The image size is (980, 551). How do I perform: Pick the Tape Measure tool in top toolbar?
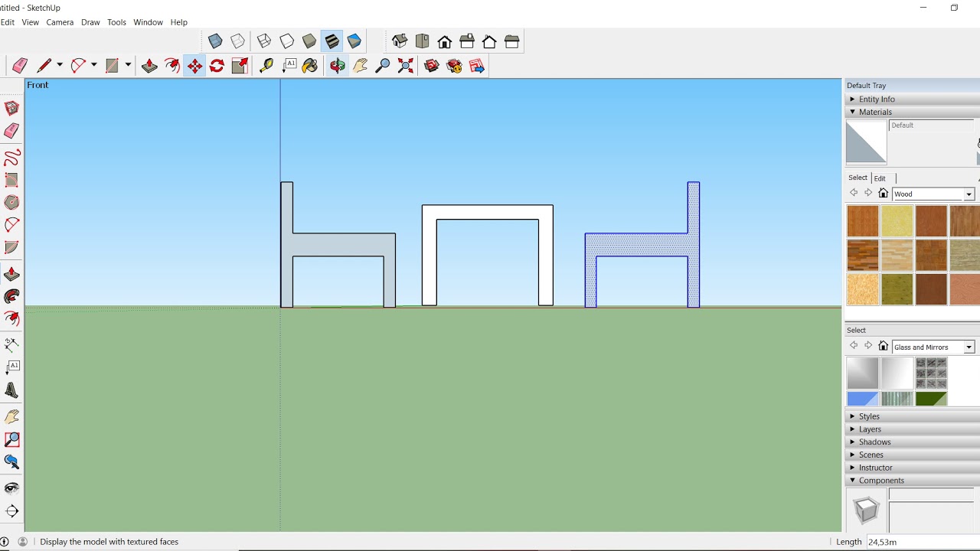(x=266, y=66)
